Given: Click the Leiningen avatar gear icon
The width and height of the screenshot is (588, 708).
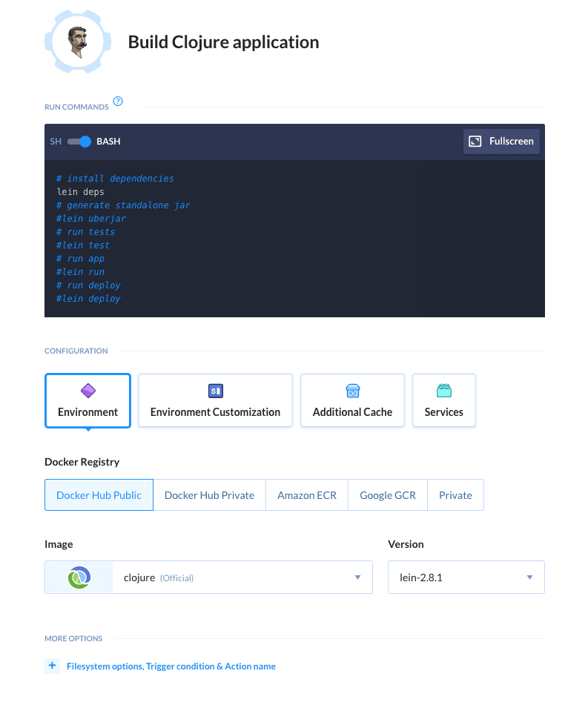Looking at the screenshot, I should [x=77, y=42].
